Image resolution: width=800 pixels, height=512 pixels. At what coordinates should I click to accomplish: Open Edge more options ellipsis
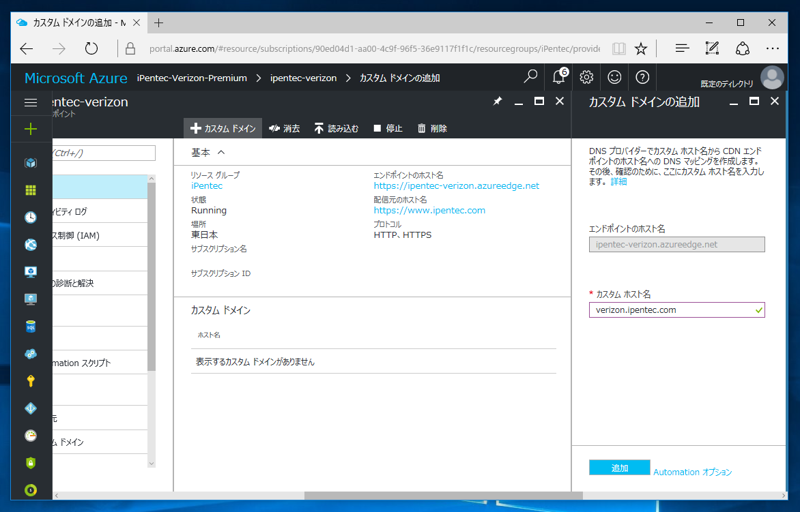[772, 49]
